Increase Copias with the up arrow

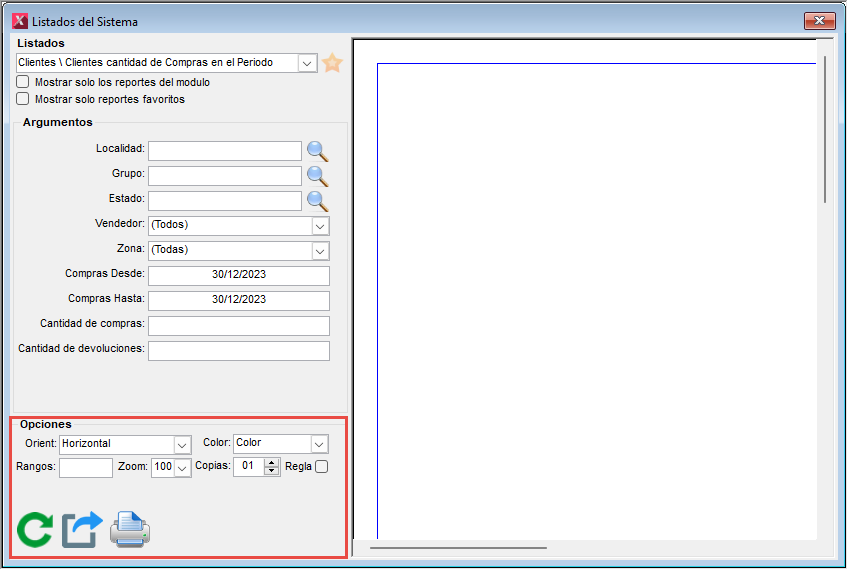(x=272, y=462)
